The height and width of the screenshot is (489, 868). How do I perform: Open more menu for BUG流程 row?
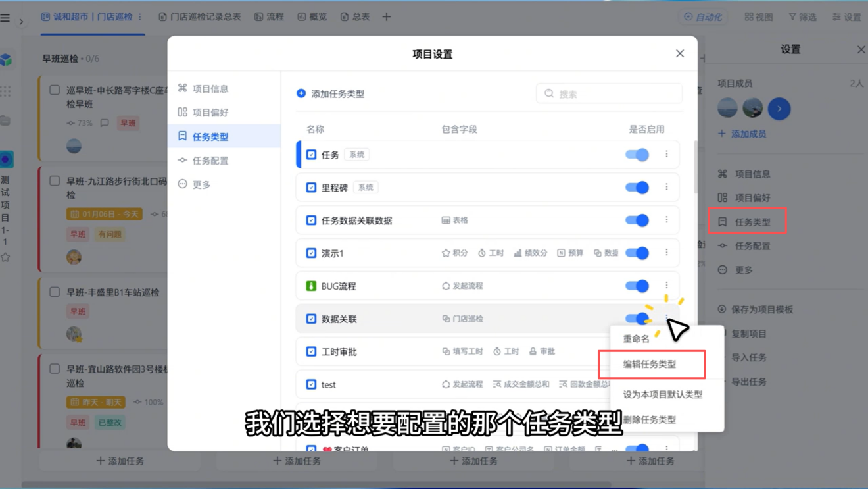[666, 286]
